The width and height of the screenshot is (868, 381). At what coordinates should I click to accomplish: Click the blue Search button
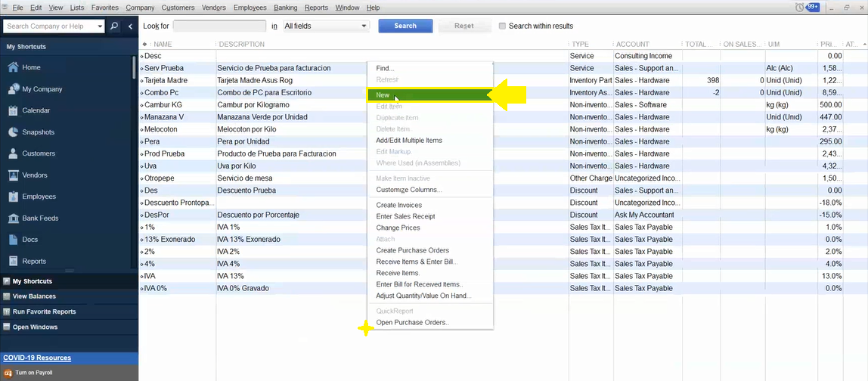coord(405,26)
